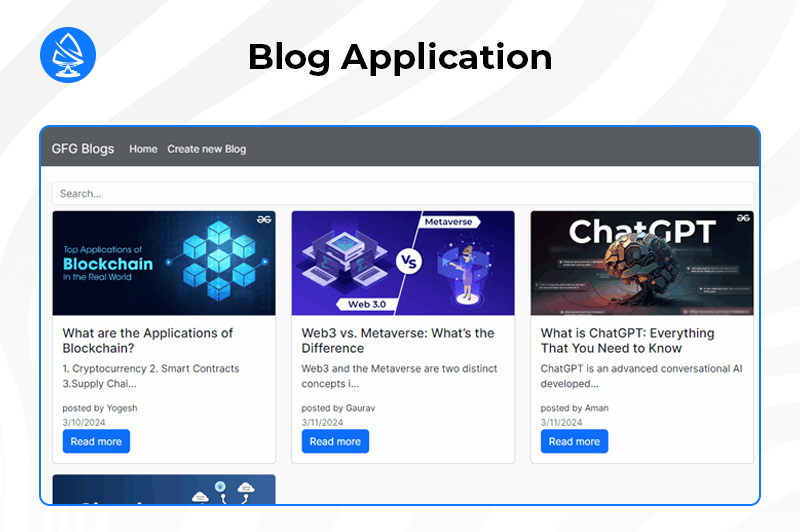Focus the Search... input field
This screenshot has height=532, width=800.
click(x=403, y=194)
